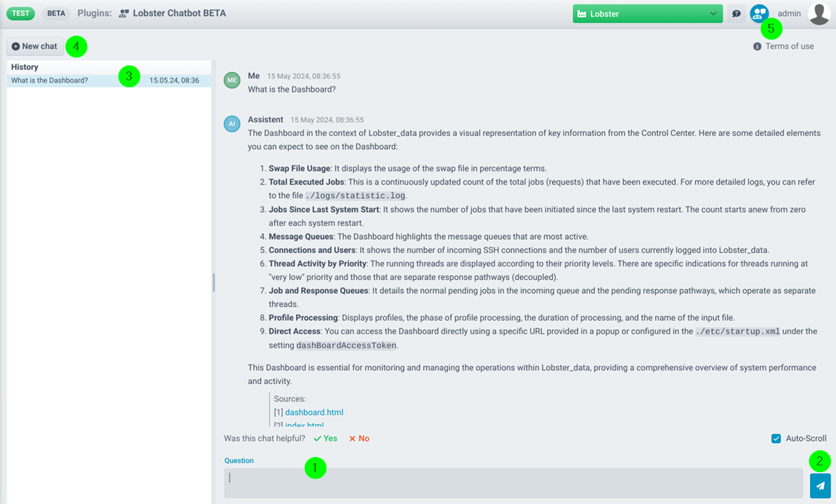Viewport: 836px width, 504px height.
Task: Click the admin username text
Action: (x=789, y=13)
